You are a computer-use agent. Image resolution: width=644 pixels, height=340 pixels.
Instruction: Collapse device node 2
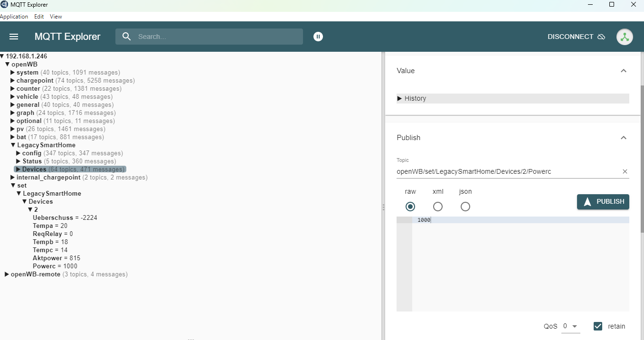(30, 210)
